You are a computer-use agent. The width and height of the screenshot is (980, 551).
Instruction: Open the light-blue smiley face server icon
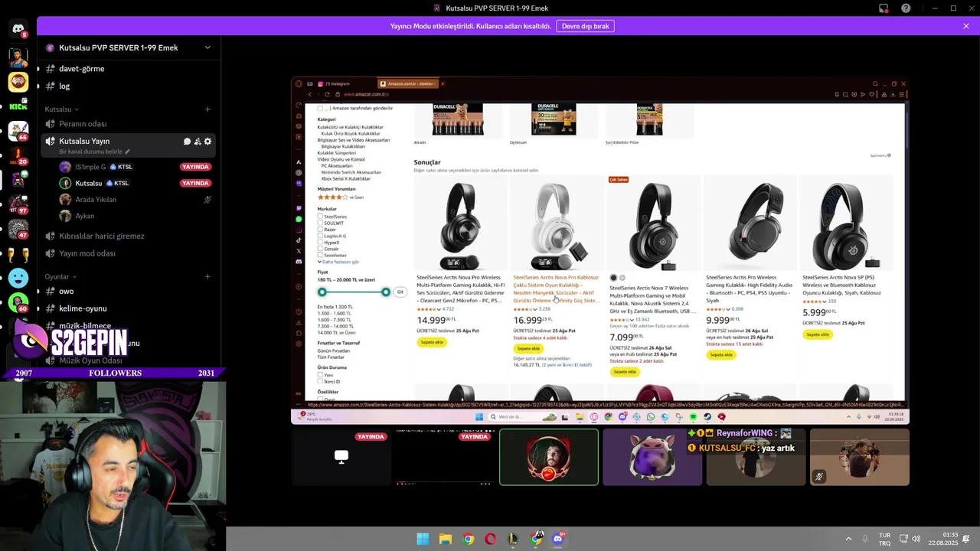(18, 278)
